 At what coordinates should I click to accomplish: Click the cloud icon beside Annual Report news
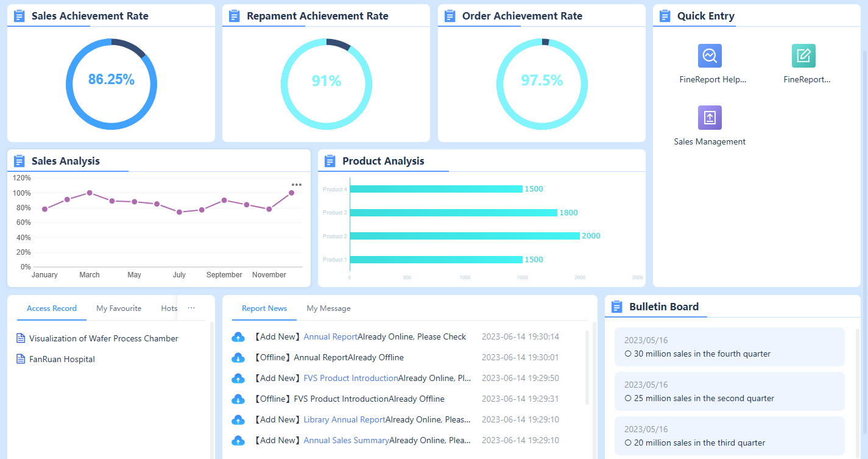coord(238,336)
